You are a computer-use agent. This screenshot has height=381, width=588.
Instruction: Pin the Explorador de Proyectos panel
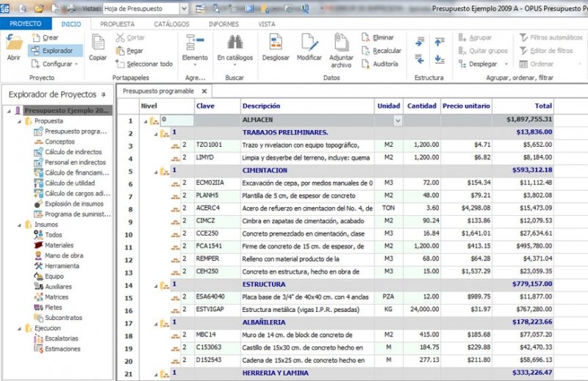[104, 95]
